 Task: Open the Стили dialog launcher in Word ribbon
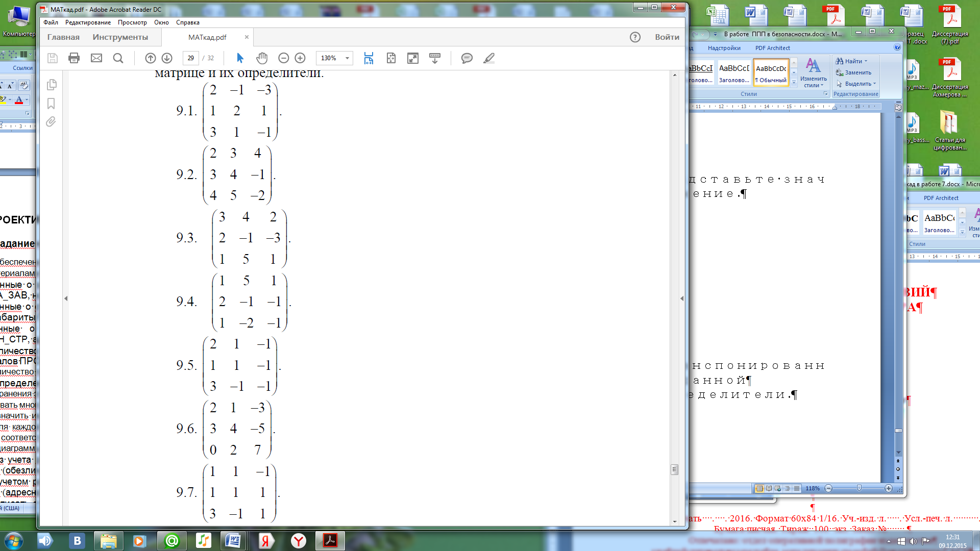(825, 94)
